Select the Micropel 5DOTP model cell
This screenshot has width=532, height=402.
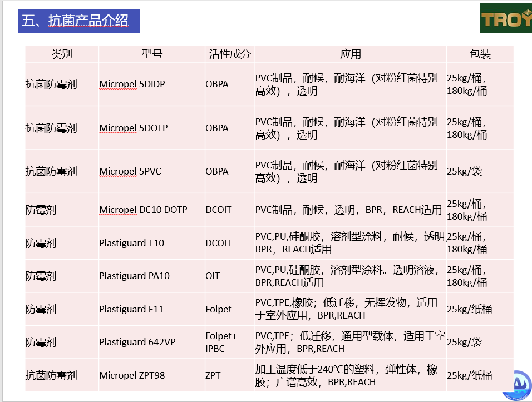pyautogui.click(x=134, y=128)
